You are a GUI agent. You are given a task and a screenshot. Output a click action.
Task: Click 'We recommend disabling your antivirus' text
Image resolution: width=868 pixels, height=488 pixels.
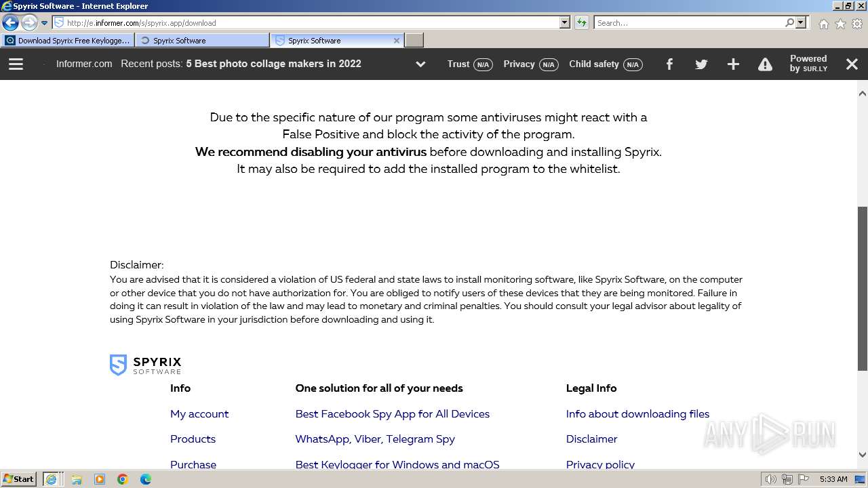pos(311,152)
